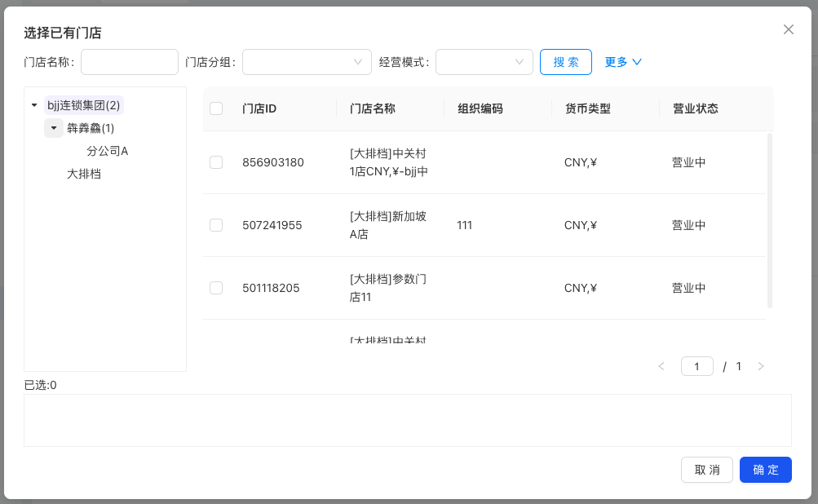Image resolution: width=818 pixels, height=504 pixels.
Task: Click the 已选:0 label
Action: point(40,385)
